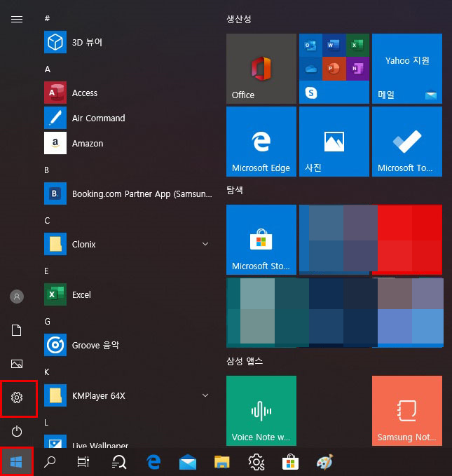This screenshot has height=476, width=452.
Task: Select the 삼성 앱스 tile group title
Action: (245, 361)
